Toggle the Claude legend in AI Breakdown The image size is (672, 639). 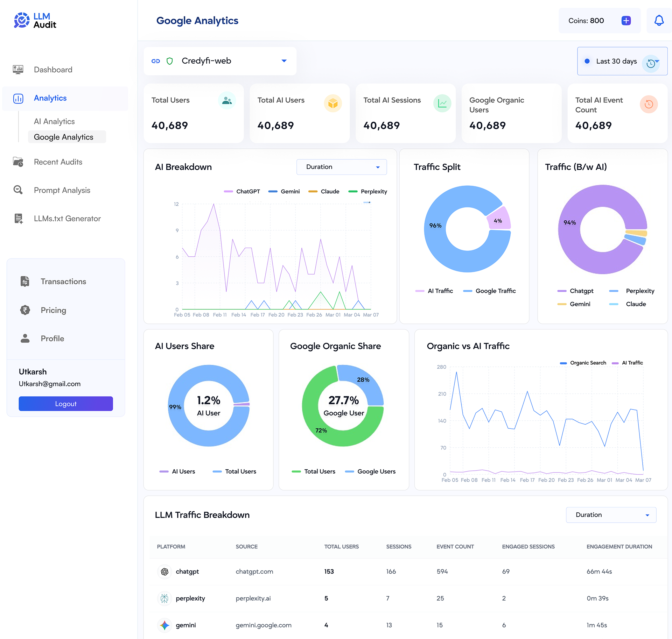(324, 191)
